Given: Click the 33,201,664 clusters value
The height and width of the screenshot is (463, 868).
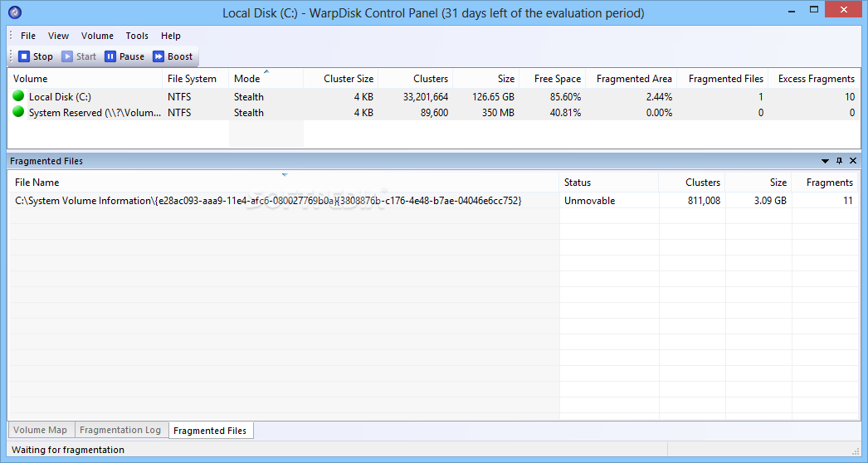Looking at the screenshot, I should point(426,96).
